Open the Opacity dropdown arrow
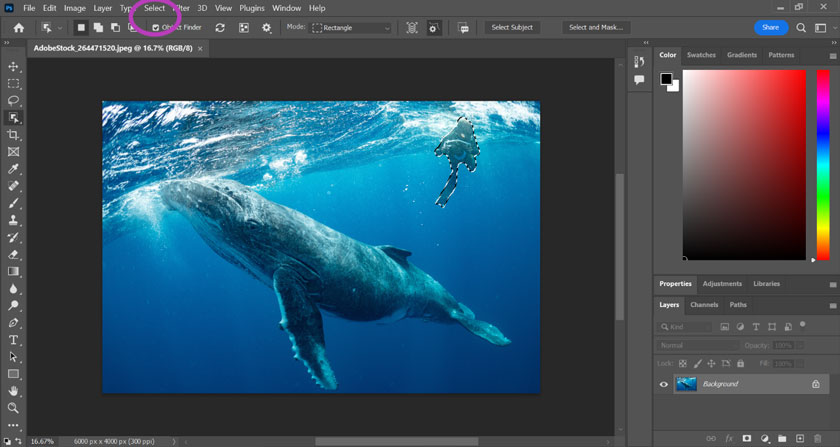 tap(800, 346)
